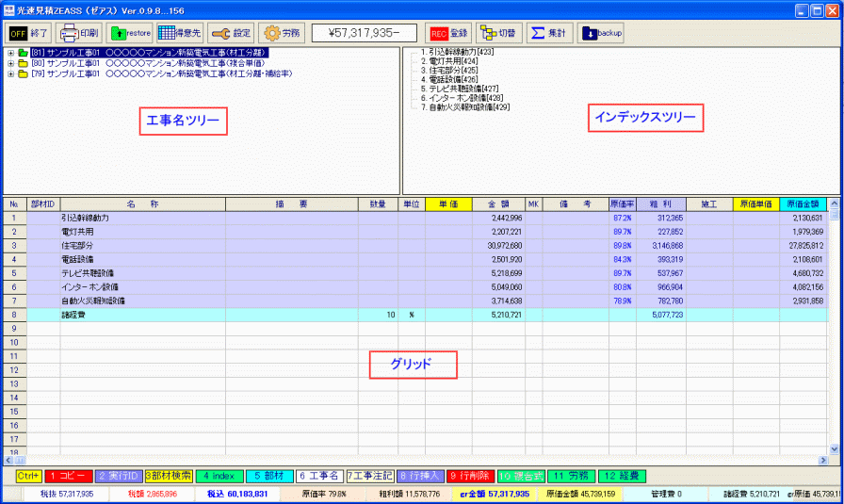Select the folder icon of project [79]
This screenshot has height=504, width=844.
coord(23,73)
